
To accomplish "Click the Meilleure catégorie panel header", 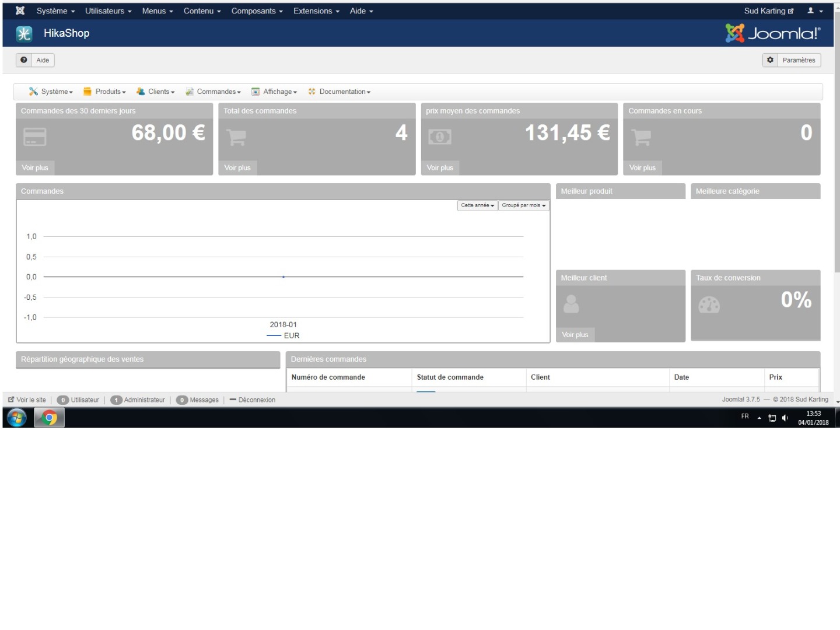I will point(755,191).
